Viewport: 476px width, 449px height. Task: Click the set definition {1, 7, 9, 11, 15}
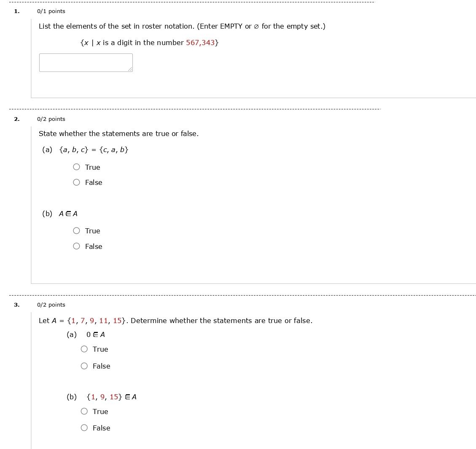[97, 321]
